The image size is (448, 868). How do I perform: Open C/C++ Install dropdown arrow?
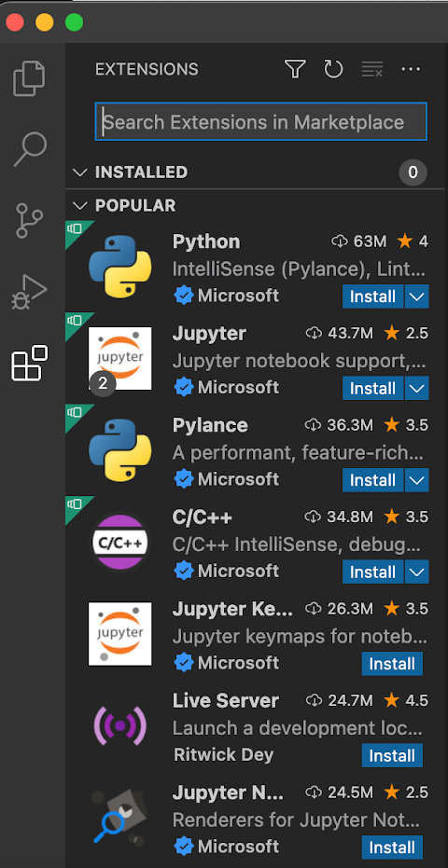pos(417,572)
